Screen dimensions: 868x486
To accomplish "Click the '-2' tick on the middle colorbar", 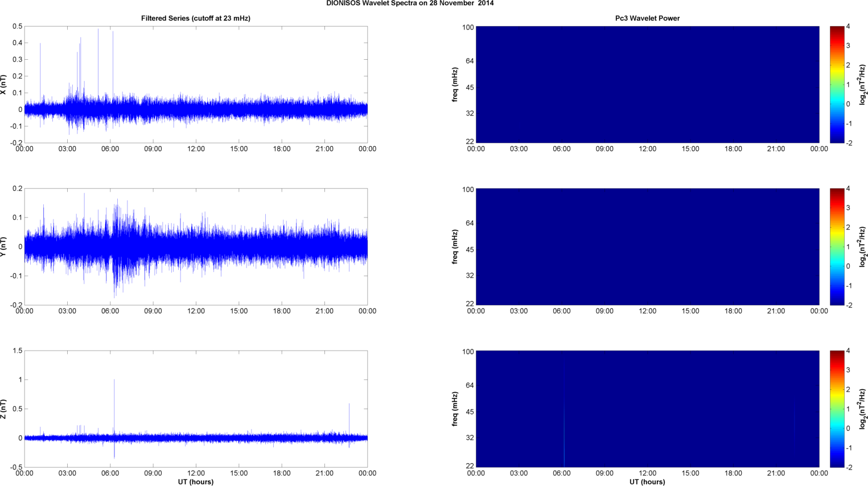I will [849, 305].
